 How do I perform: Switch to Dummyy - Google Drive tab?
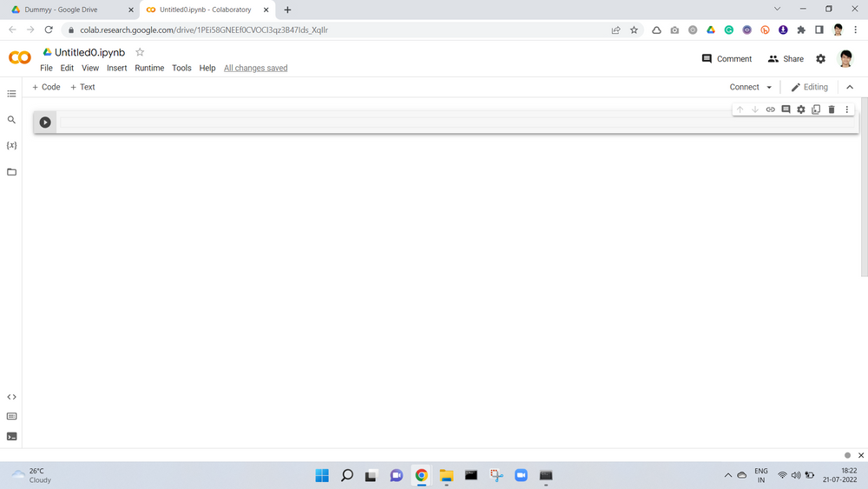pyautogui.click(x=69, y=10)
